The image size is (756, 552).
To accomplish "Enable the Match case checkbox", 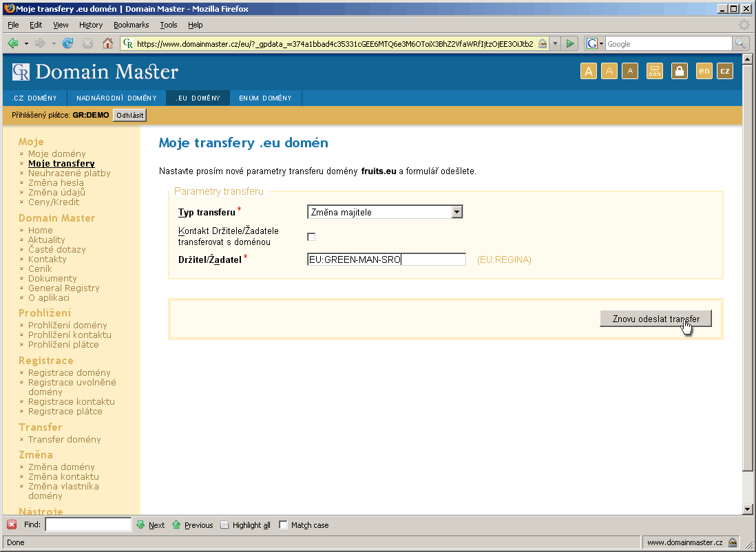I will (283, 525).
